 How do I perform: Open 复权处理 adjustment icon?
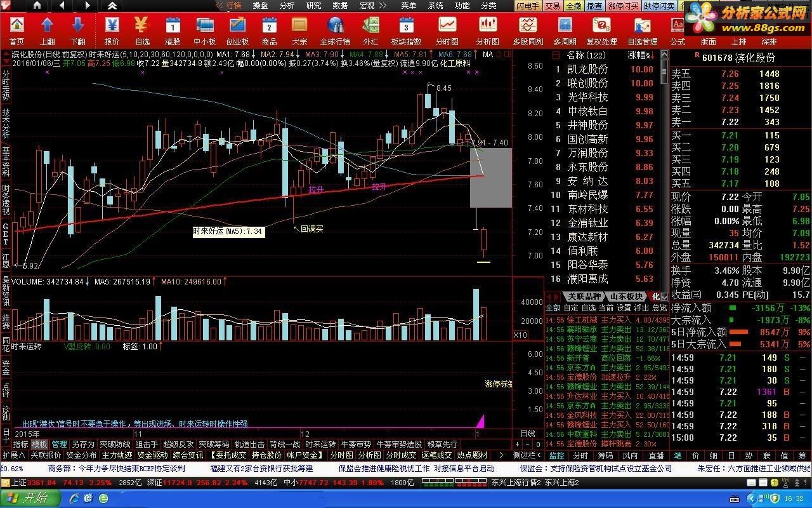pyautogui.click(x=601, y=30)
